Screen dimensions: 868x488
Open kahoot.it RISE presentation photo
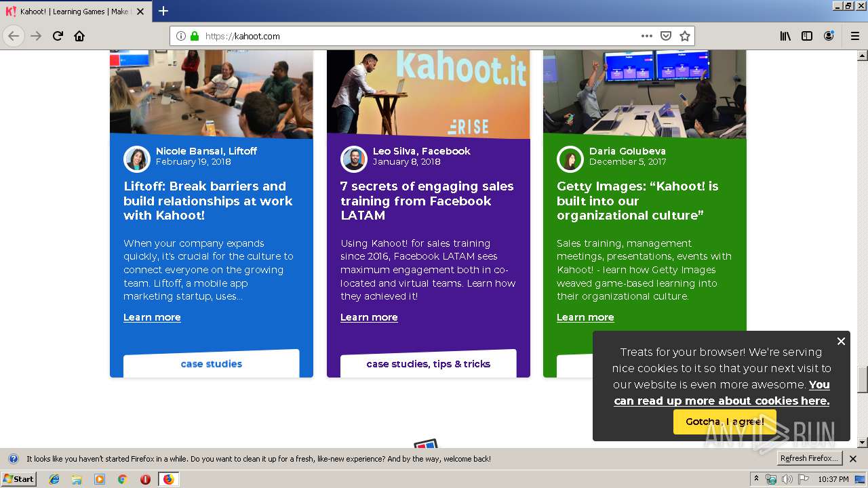click(429, 94)
